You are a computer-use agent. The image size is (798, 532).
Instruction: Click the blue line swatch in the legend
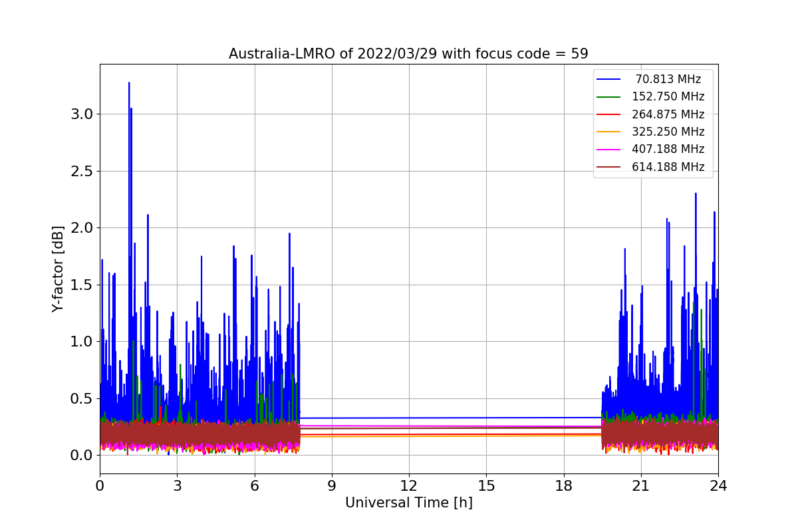609,79
